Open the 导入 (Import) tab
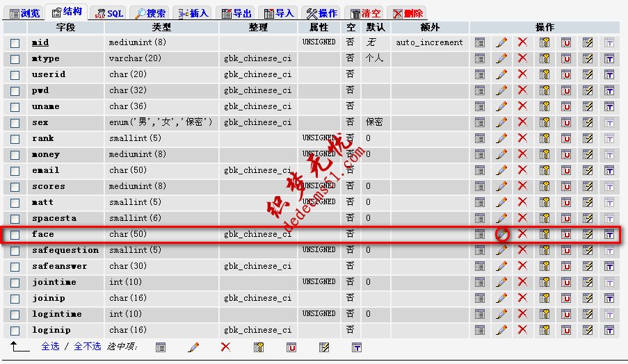The height and width of the screenshot is (364, 628). click(x=279, y=13)
